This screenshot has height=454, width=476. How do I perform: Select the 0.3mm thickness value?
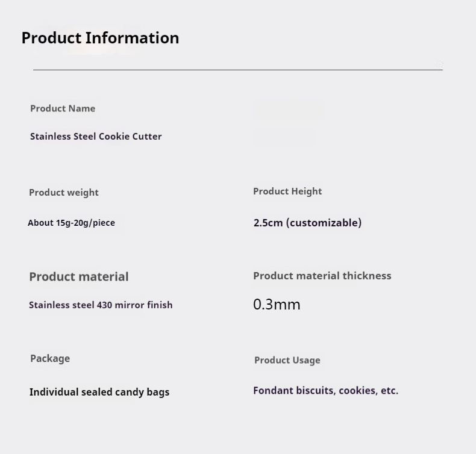click(x=277, y=304)
